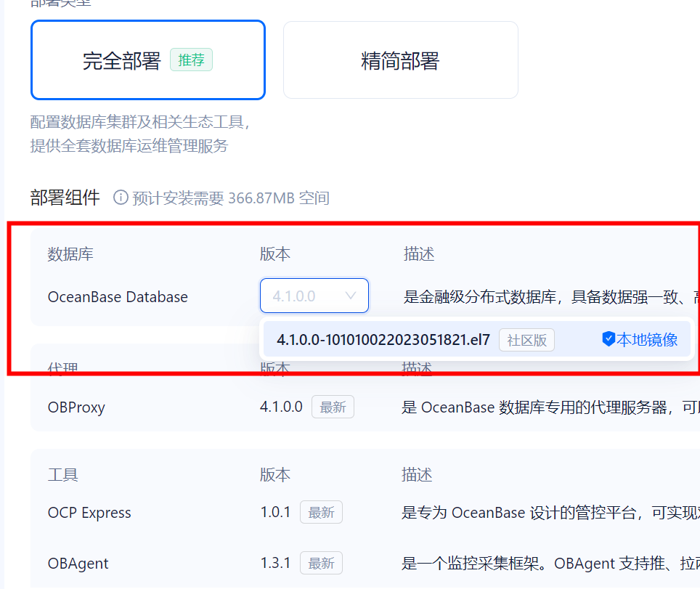
Task: Click the OBProxy component name
Action: click(x=76, y=407)
